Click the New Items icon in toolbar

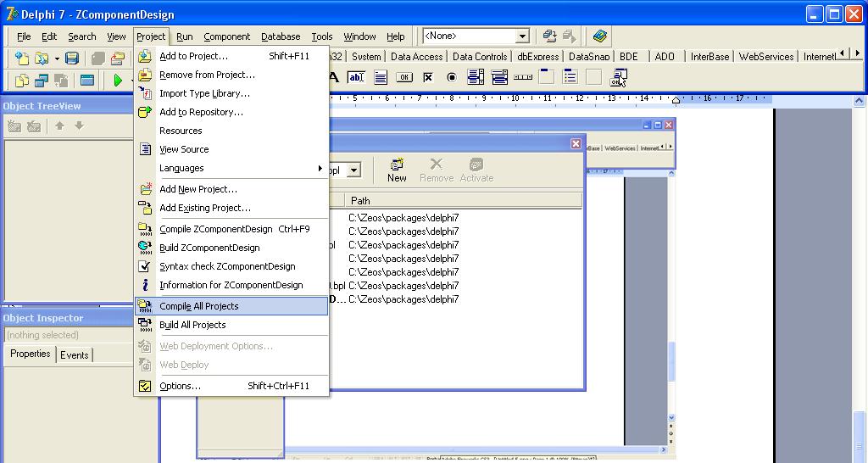[21, 59]
